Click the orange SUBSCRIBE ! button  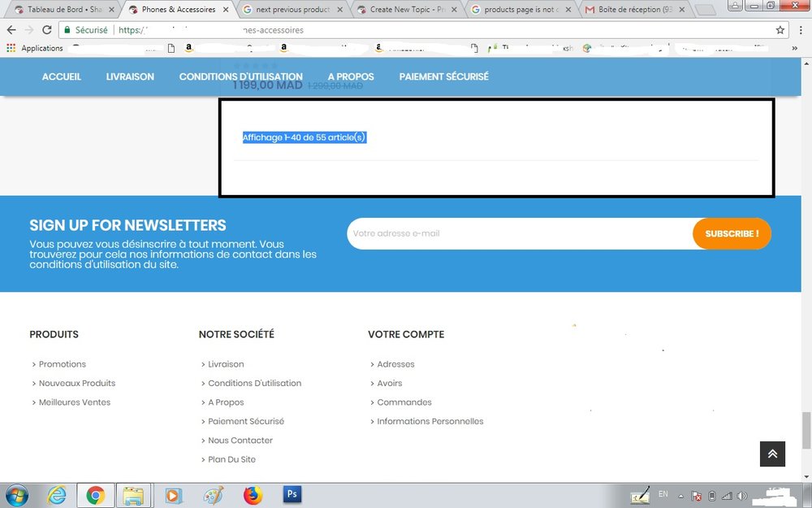[732, 234]
